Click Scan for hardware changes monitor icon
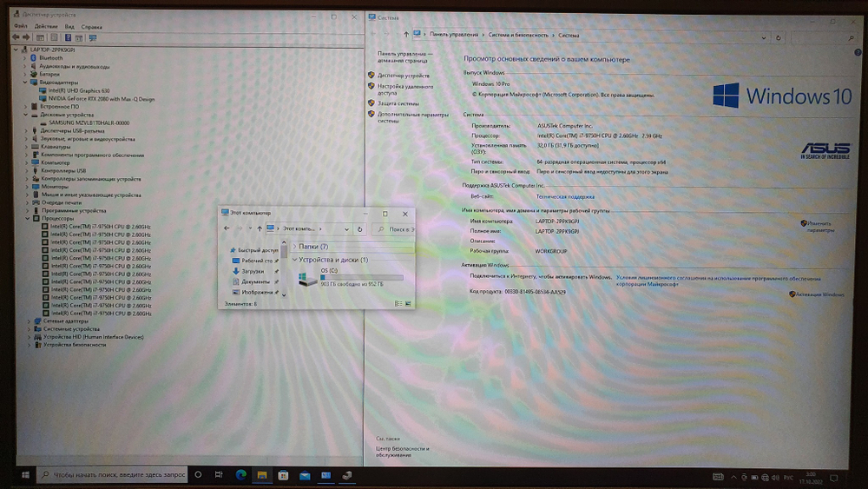Viewport: 868px width, 489px height. [x=92, y=38]
